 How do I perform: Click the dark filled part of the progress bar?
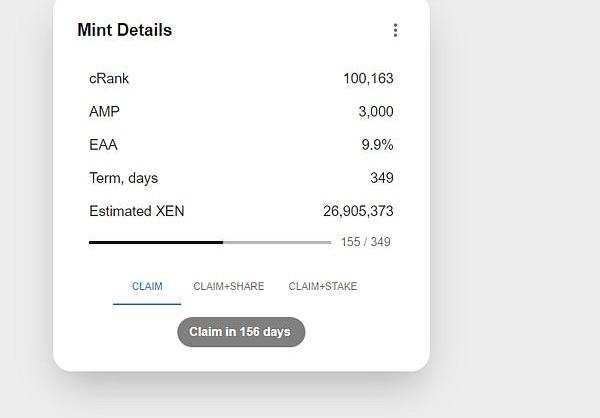point(155,242)
